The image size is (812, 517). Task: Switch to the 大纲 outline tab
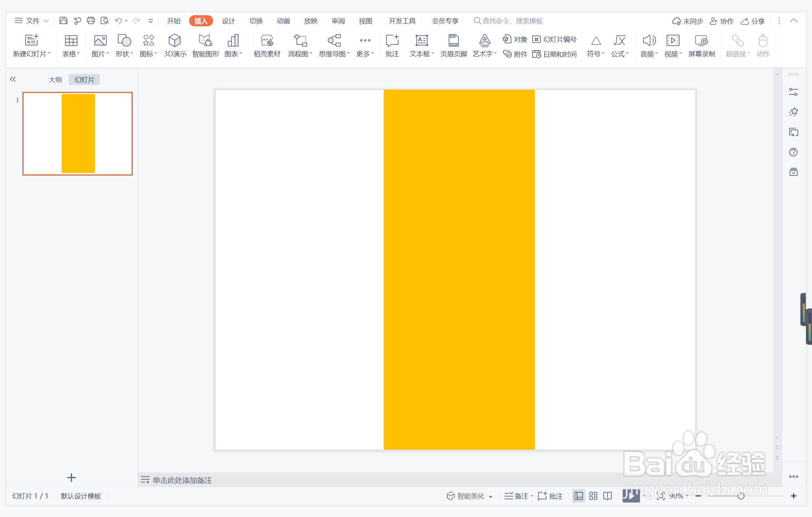55,80
